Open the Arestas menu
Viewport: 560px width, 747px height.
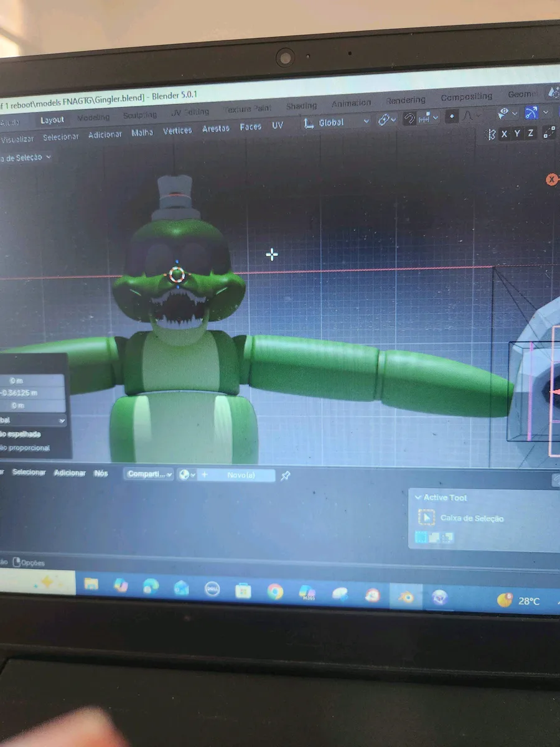[x=215, y=129]
